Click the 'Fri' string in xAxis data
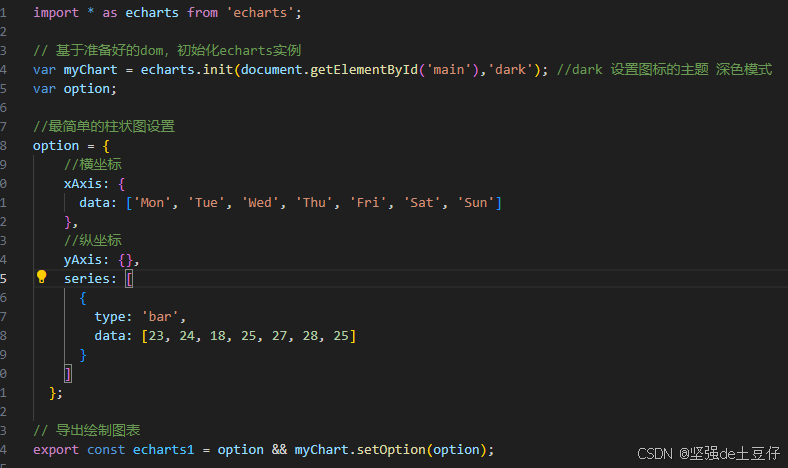 coord(368,203)
